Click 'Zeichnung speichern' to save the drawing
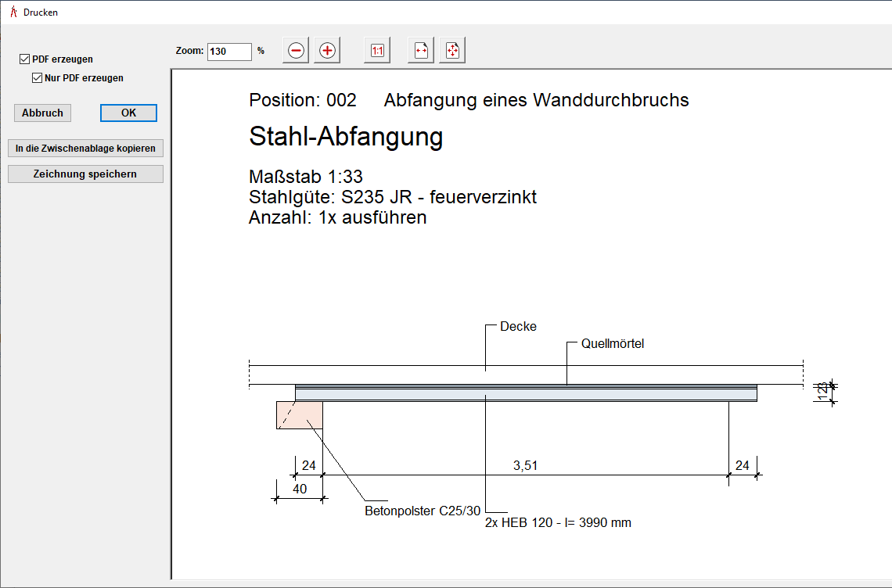Image resolution: width=892 pixels, height=588 pixels. point(85,174)
